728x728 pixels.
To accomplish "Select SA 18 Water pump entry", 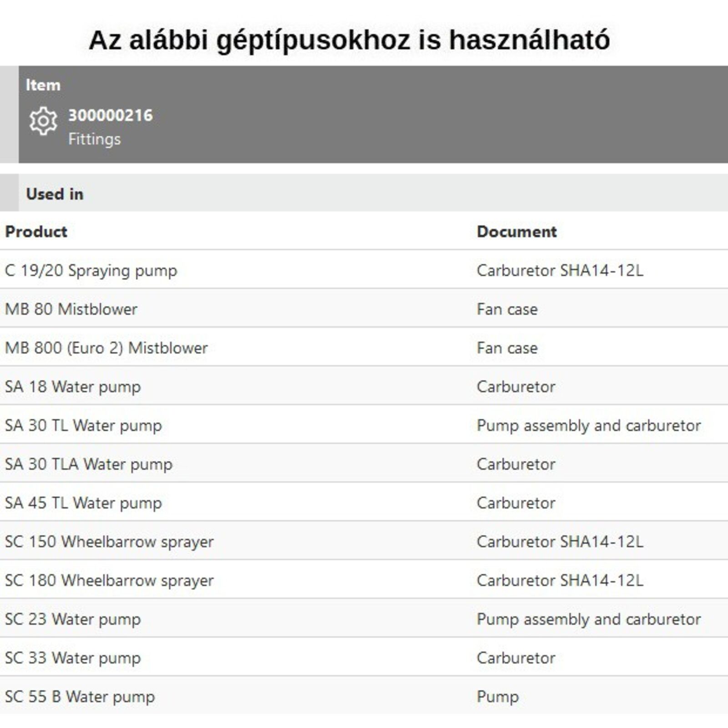I will 73,387.
